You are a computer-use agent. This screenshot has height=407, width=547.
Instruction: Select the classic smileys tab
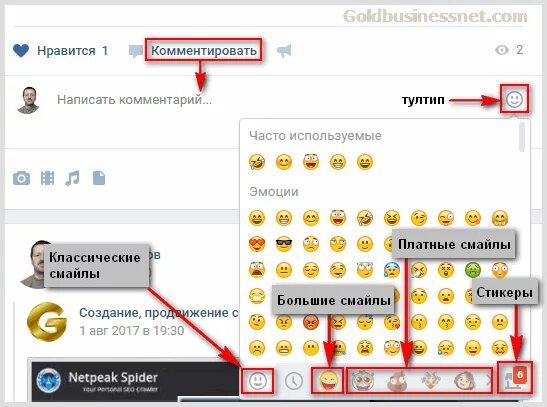pyautogui.click(x=258, y=380)
